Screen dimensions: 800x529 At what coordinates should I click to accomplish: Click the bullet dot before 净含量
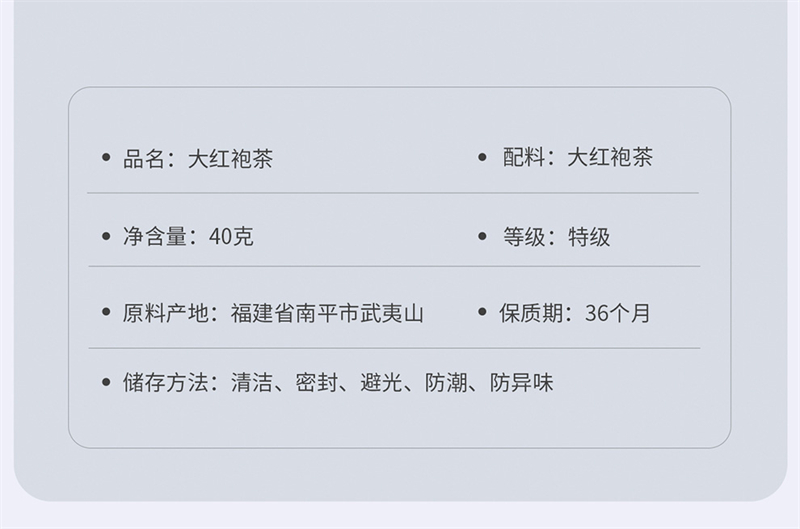pyautogui.click(x=106, y=236)
